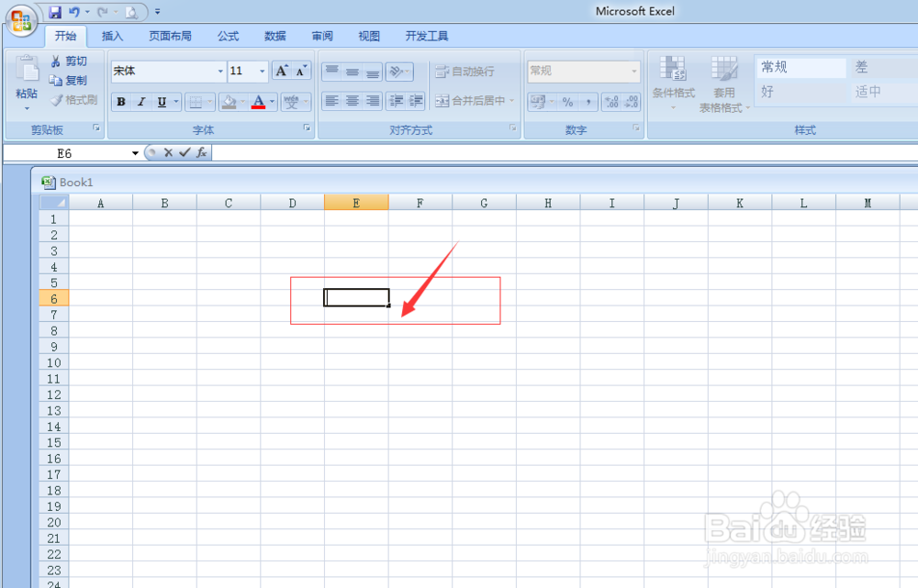Switch to the 开始 tab

coord(65,37)
